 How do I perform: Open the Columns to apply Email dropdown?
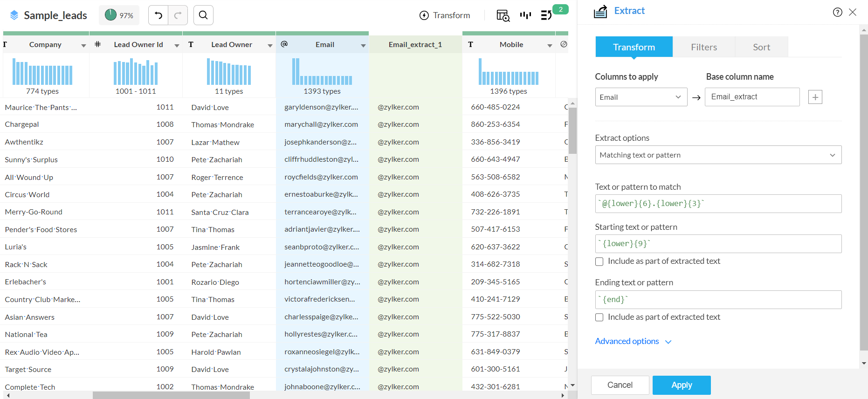[x=641, y=97]
